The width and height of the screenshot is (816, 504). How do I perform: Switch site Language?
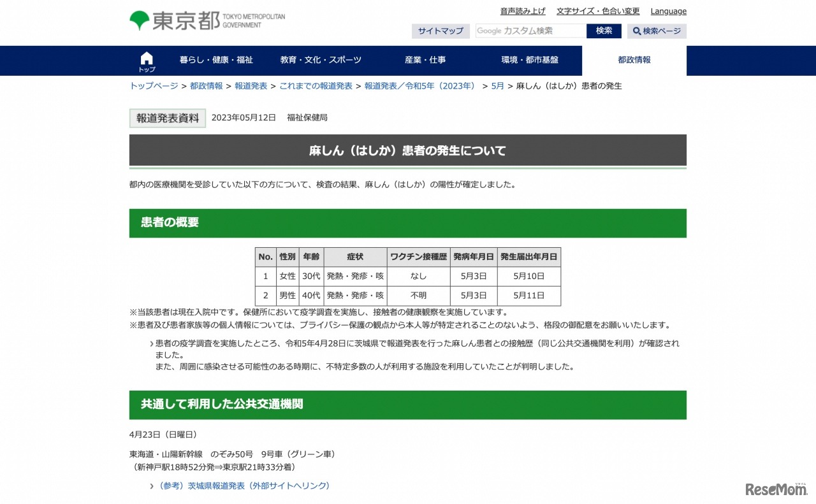tap(668, 11)
